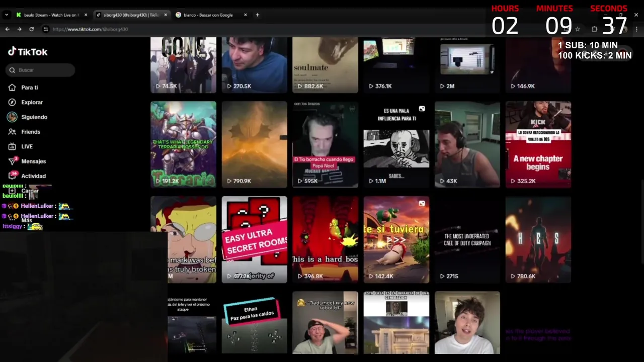644x362 pixels.
Task: Click the Ittsiggy chat username
Action: point(12,227)
